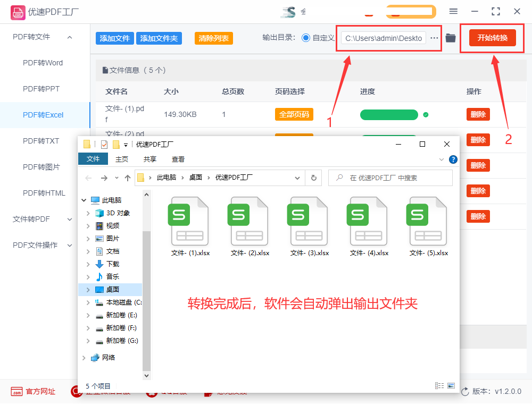The height and width of the screenshot is (404, 532).
Task: Go forward in Explorer navigation
Action: [104, 178]
